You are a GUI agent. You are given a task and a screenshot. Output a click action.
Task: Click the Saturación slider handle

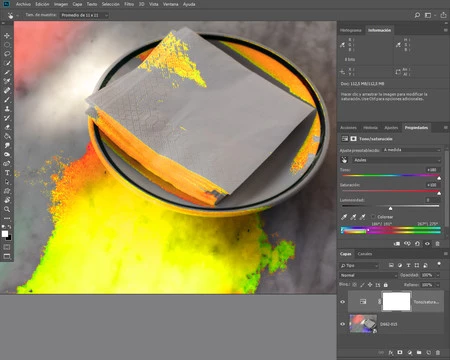(x=439, y=193)
